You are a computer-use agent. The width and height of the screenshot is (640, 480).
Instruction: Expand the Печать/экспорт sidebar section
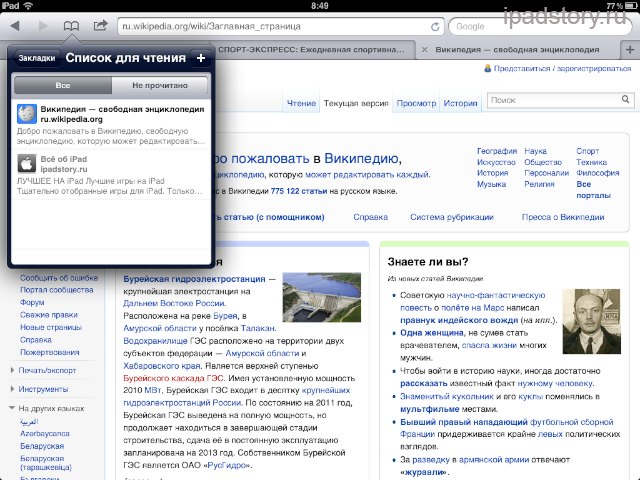click(47, 371)
